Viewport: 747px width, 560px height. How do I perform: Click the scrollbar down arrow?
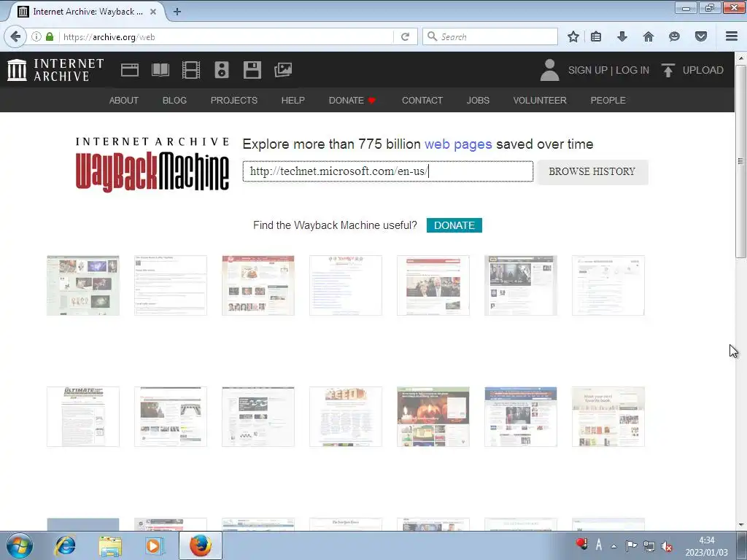click(x=740, y=525)
